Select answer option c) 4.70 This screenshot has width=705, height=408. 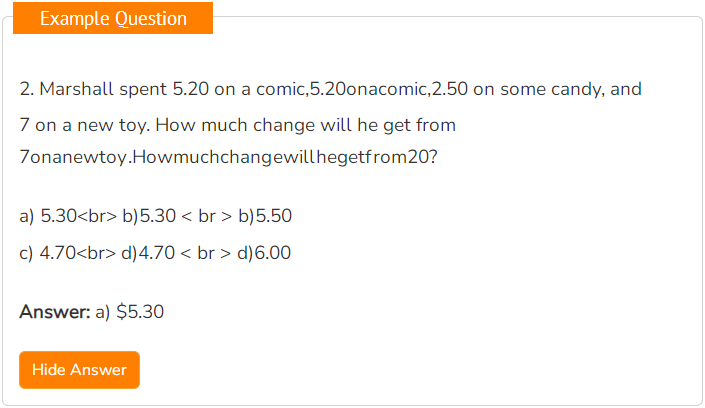[48, 253]
